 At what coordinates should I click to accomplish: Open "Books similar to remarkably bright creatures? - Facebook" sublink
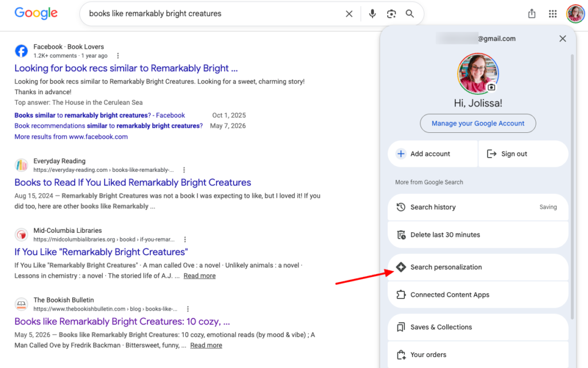(x=100, y=115)
